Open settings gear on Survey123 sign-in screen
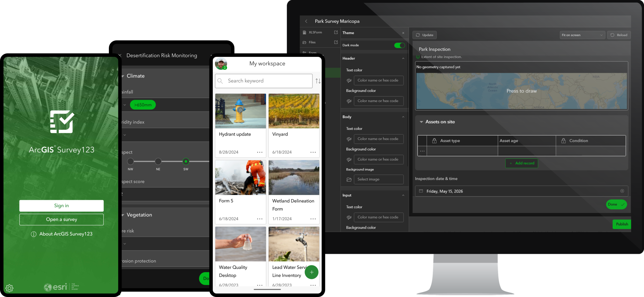The width and height of the screenshot is (644, 297). coord(9,288)
